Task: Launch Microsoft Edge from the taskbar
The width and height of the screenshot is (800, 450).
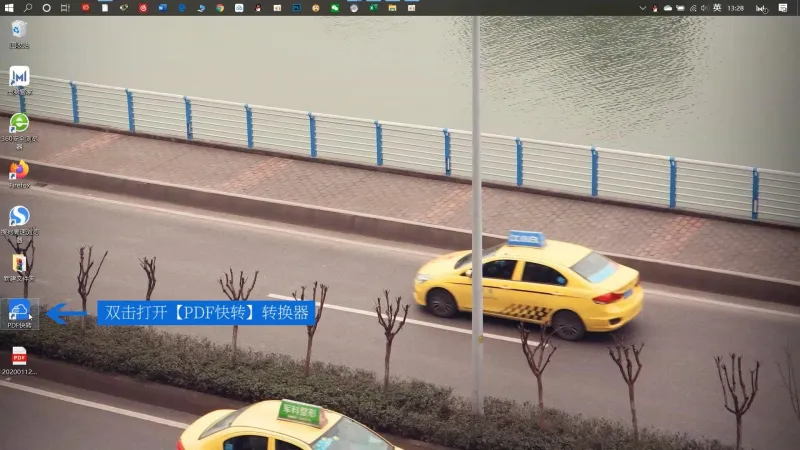Action: coord(182,8)
